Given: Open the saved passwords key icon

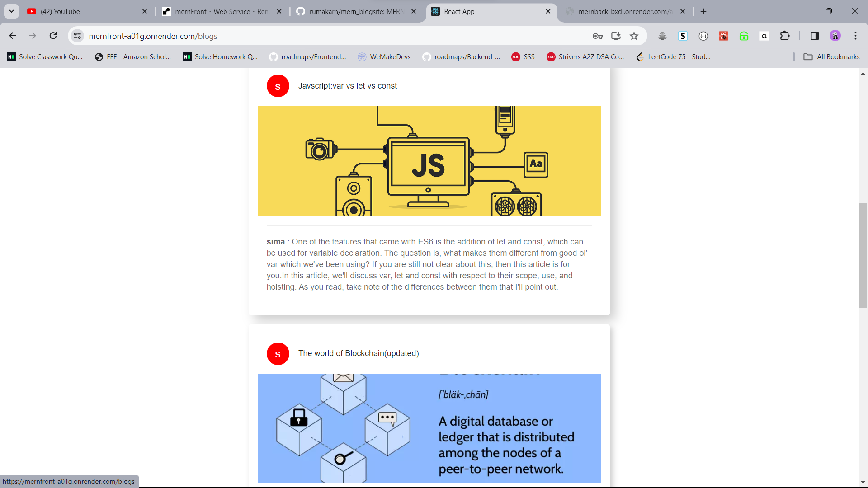Looking at the screenshot, I should tap(598, 36).
